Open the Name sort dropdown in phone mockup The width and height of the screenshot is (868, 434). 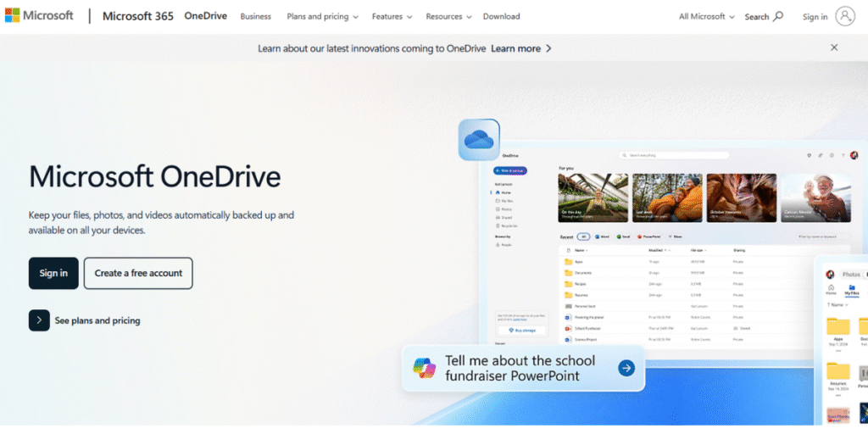(x=837, y=304)
